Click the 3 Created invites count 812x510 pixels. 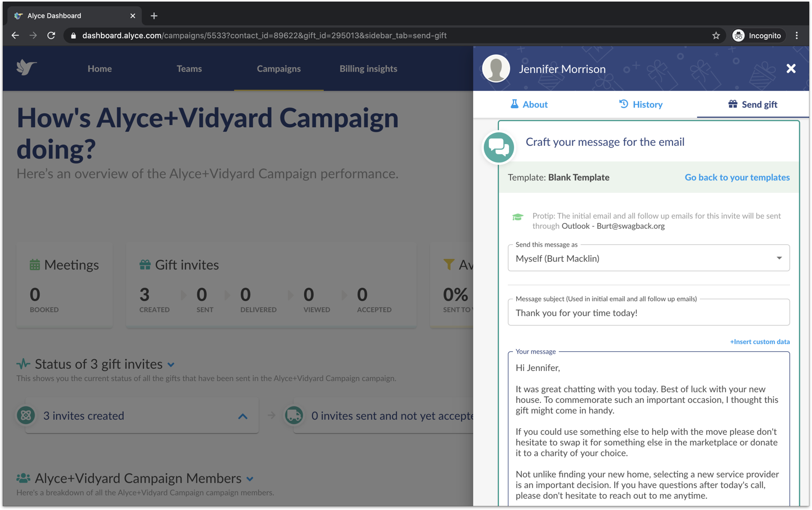[144, 294]
